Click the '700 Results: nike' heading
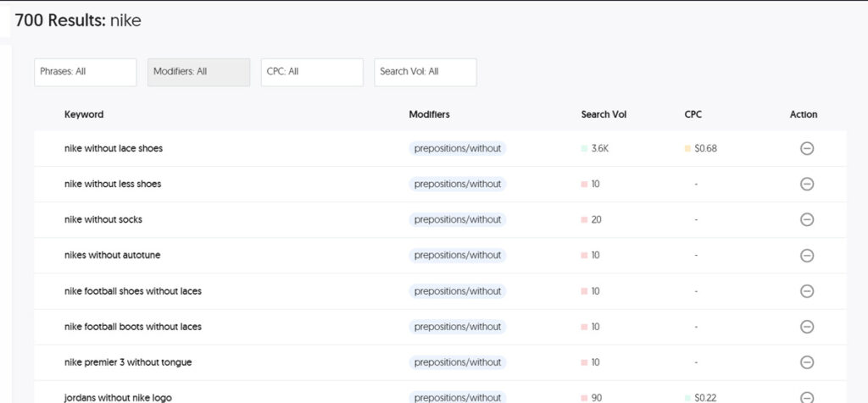868x403 pixels. click(78, 21)
